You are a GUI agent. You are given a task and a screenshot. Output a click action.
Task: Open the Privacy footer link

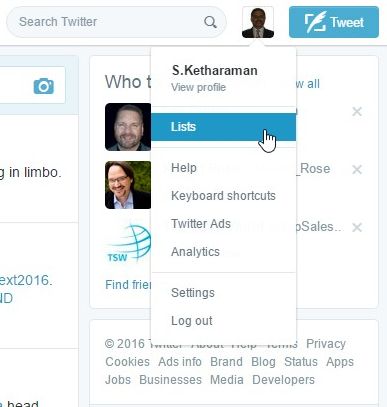click(326, 344)
